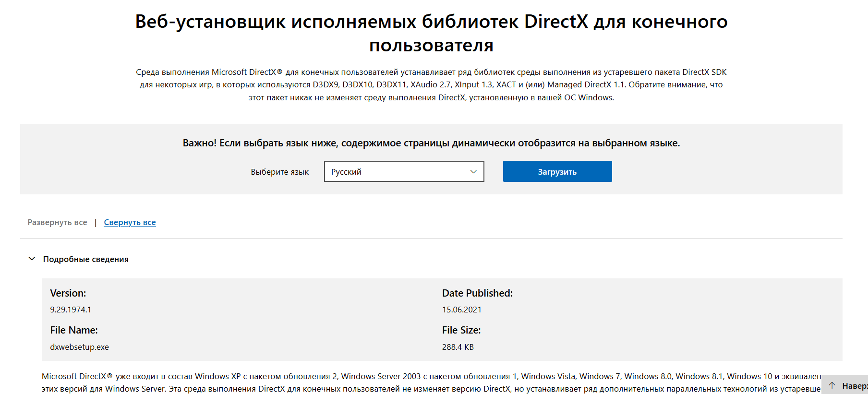Click the date 15.06.2021
Viewport: 868px width, 394px height.
pyautogui.click(x=461, y=310)
